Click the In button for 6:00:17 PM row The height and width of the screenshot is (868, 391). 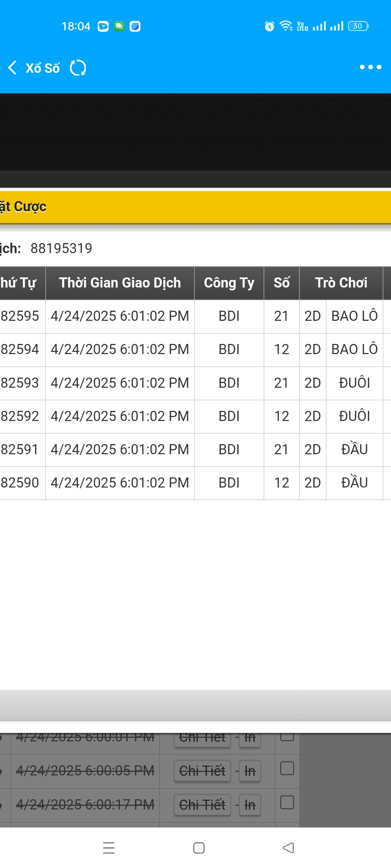click(x=250, y=805)
